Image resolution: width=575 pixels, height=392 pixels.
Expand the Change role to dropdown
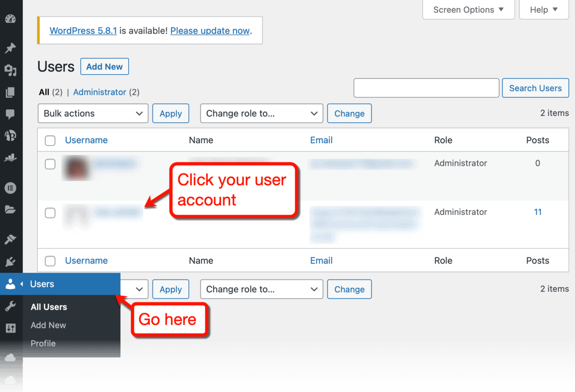click(261, 113)
